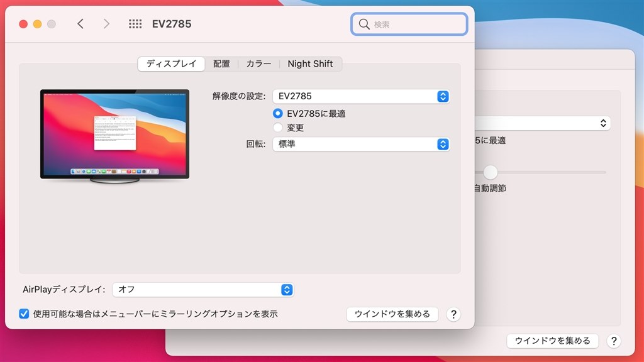Viewport: 644px width, 362px height.
Task: Open the Night Shift tab
Action: pyautogui.click(x=310, y=63)
